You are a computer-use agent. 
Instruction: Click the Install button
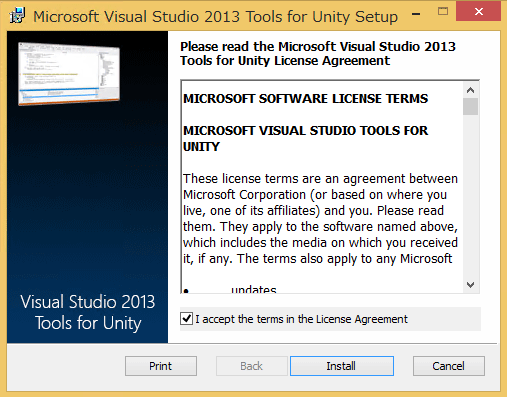tap(342, 366)
